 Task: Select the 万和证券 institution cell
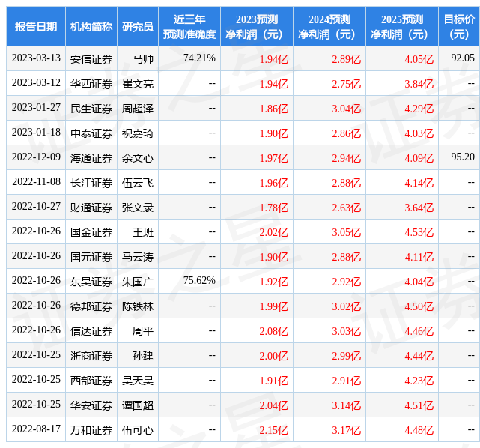pos(91,431)
